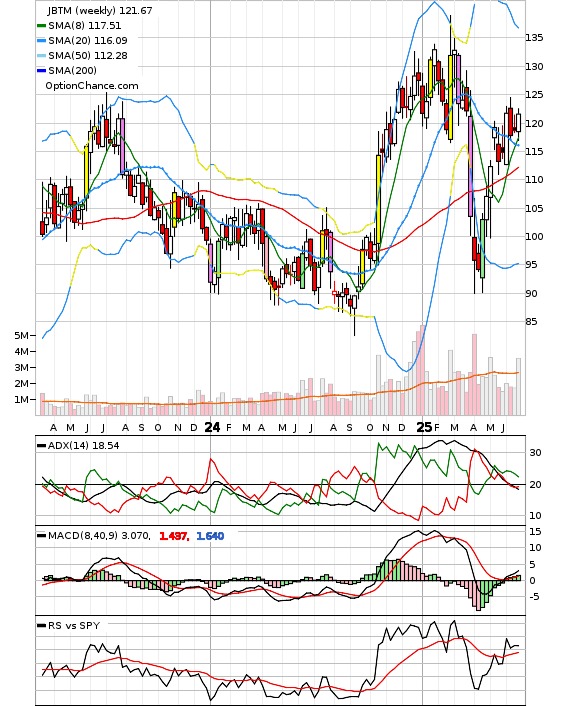
Task: Click the black ADX legend line marker
Action: pyautogui.click(x=41, y=446)
